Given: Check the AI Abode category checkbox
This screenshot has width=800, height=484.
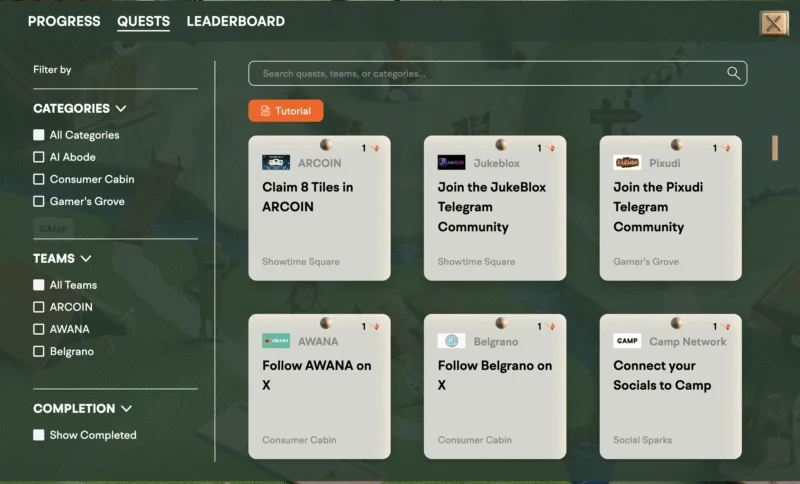Looking at the screenshot, I should pos(39,157).
